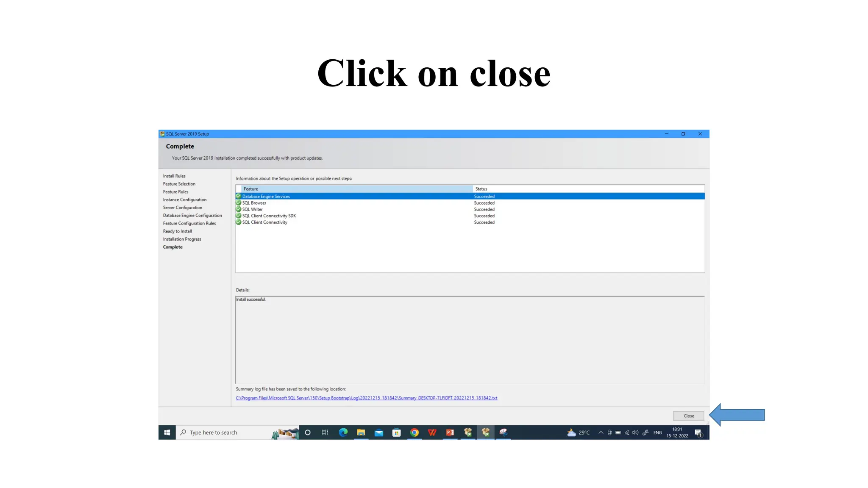The width and height of the screenshot is (868, 488).
Task: Click the Succeeded status for SQL Browser
Action: [484, 203]
